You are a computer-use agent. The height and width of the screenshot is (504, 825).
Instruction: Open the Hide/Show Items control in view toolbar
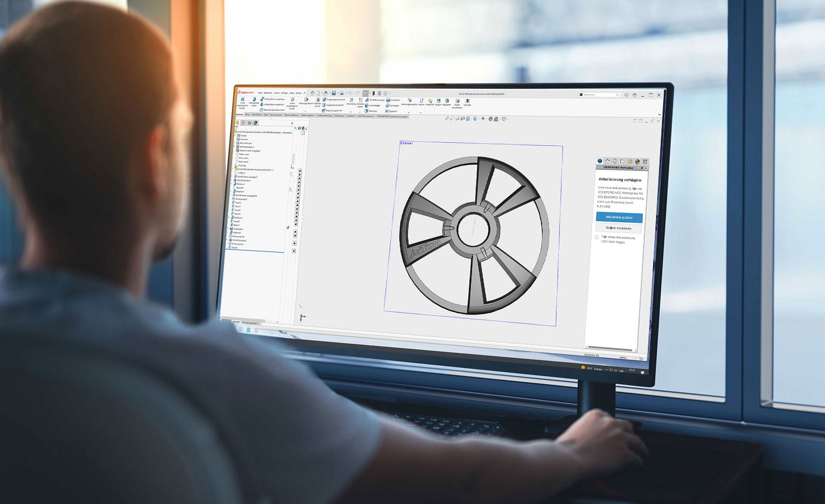tap(483, 119)
